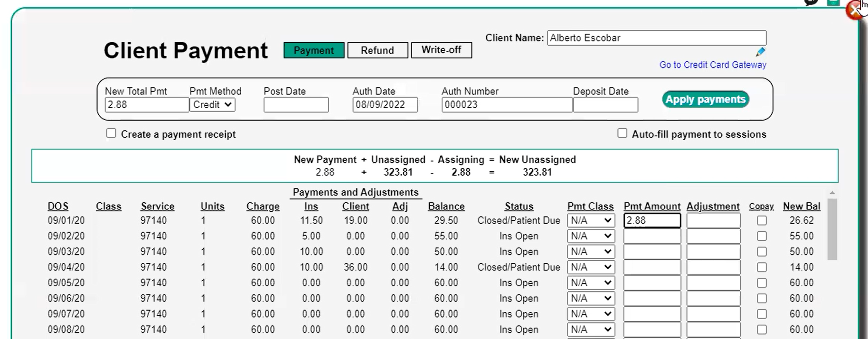
Task: Open the chat bubble icon
Action: pyautogui.click(x=811, y=2)
